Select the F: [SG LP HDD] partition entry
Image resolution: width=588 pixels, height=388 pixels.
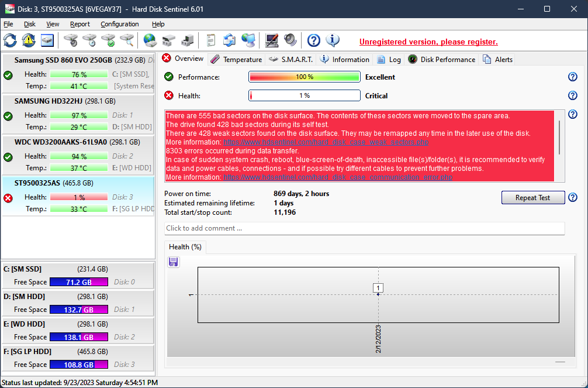click(x=78, y=358)
